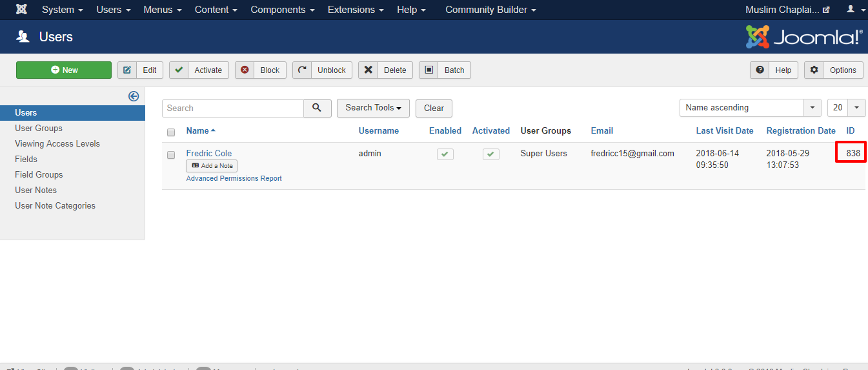The height and width of the screenshot is (370, 868).
Task: Click the Add a Note button
Action: click(x=212, y=166)
